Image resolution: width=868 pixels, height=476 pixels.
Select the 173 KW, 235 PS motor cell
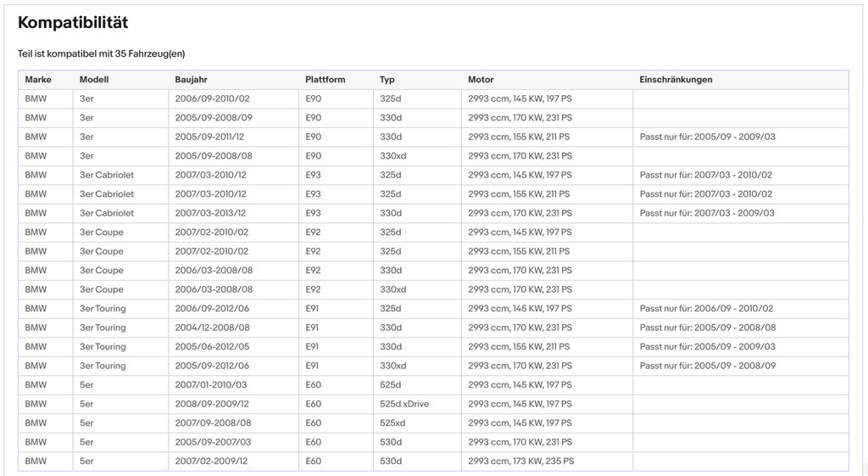(521, 461)
